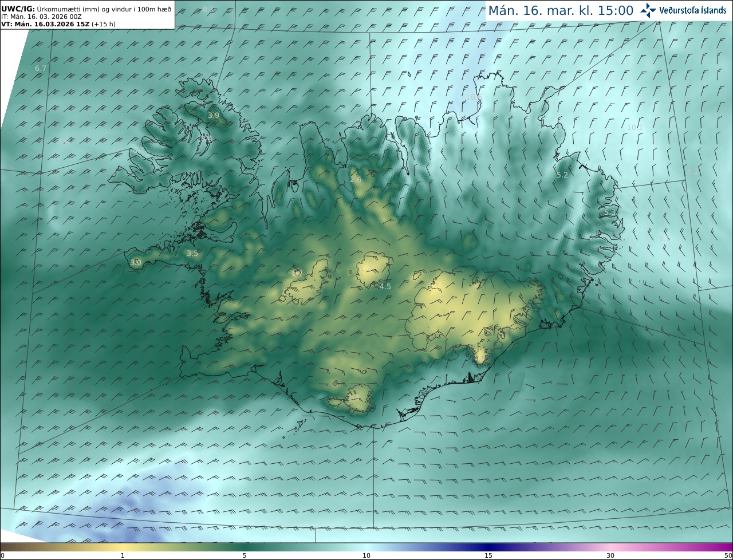Click the 5 tick on the color scale

(x=245, y=555)
